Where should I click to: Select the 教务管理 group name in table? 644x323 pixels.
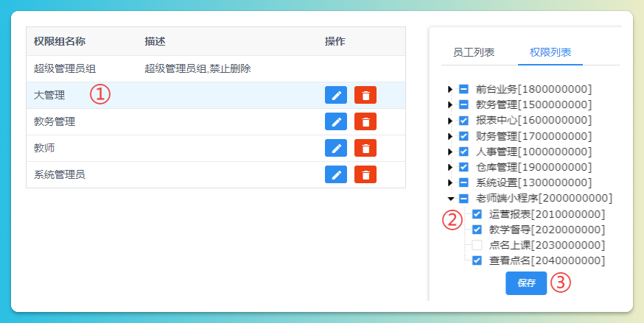55,121
